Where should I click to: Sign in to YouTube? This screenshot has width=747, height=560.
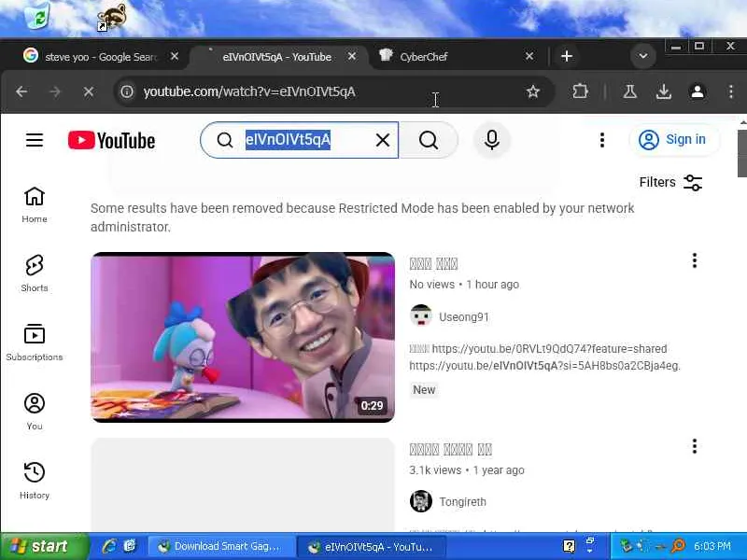coord(674,139)
